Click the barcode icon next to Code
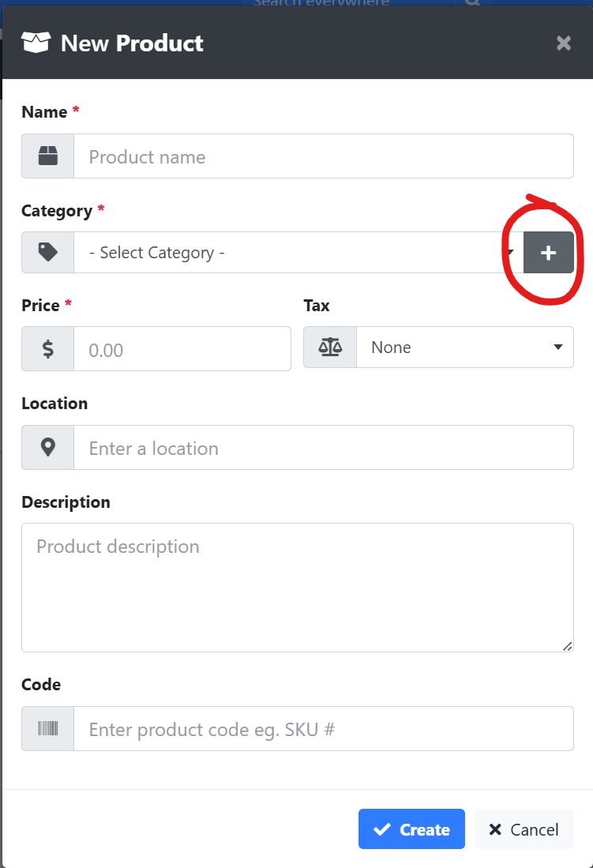 47,728
